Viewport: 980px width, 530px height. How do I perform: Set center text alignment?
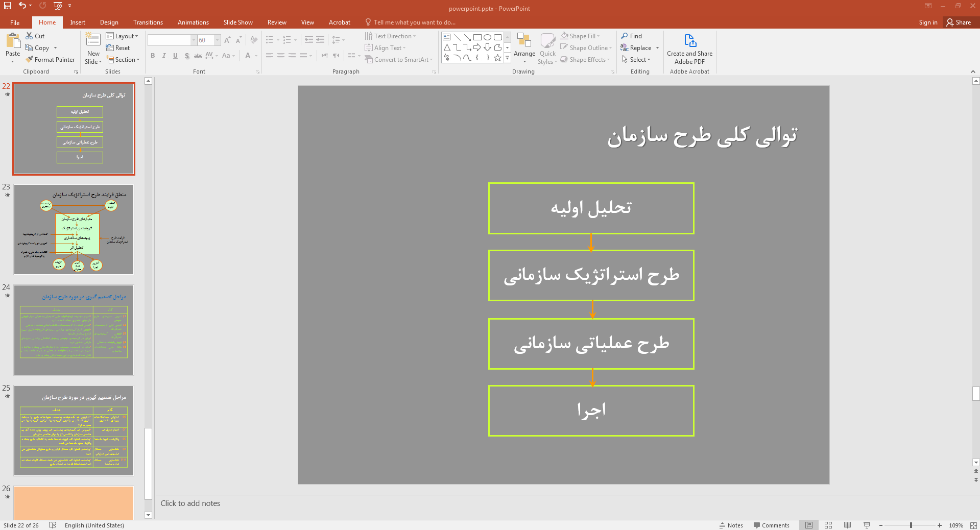[x=281, y=56]
